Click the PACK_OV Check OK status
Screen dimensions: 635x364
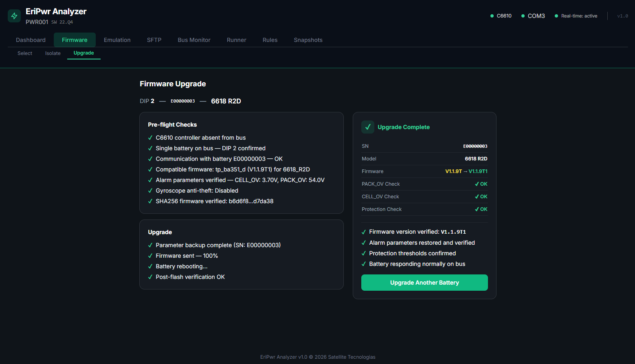pyautogui.click(x=481, y=184)
